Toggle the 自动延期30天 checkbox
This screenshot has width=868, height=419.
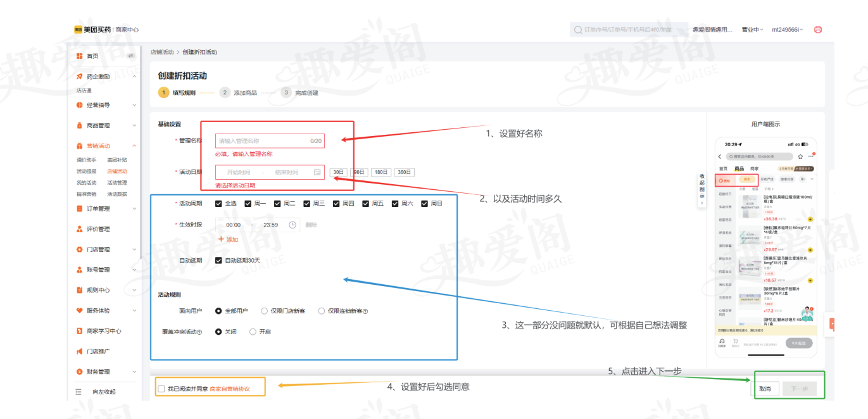(218, 260)
